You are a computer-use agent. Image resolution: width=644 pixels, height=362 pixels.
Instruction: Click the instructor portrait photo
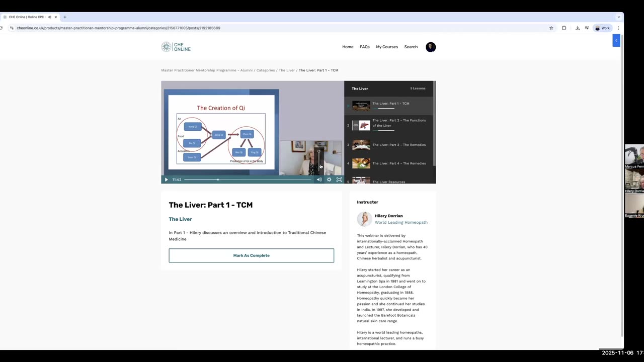pos(364,219)
